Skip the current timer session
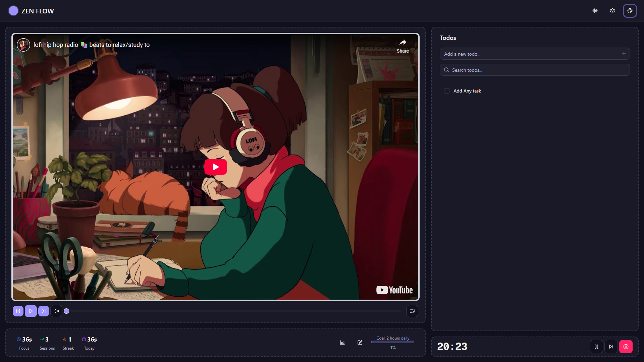The image size is (644, 362). tap(611, 347)
